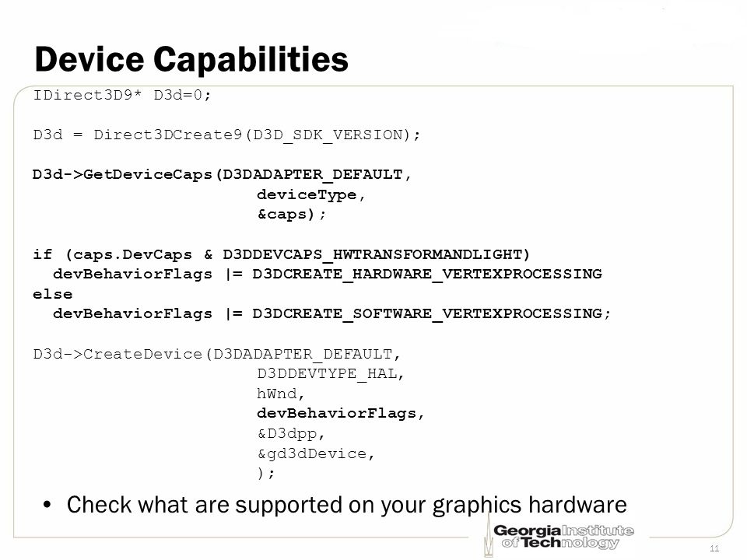Click the D3DCREATE_SOFTWARE_VERTEXPROCESSING flag
Image resolution: width=747 pixels, height=560 pixels.
click(427, 313)
